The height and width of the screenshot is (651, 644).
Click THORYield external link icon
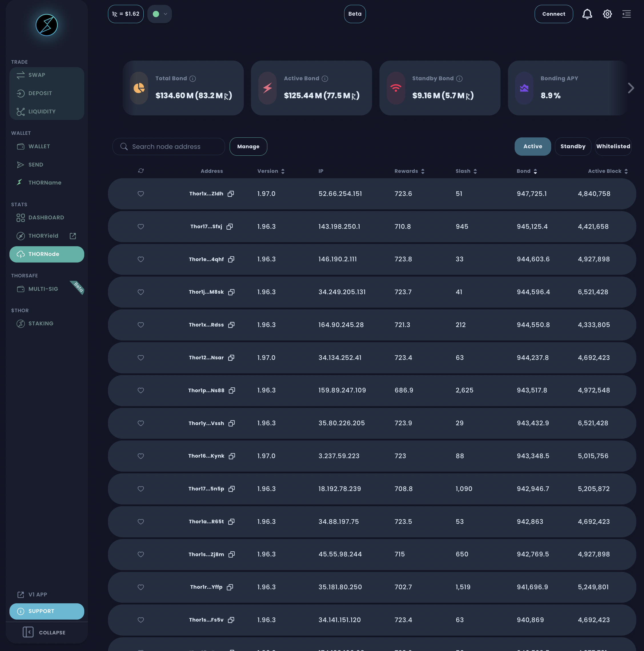point(73,236)
